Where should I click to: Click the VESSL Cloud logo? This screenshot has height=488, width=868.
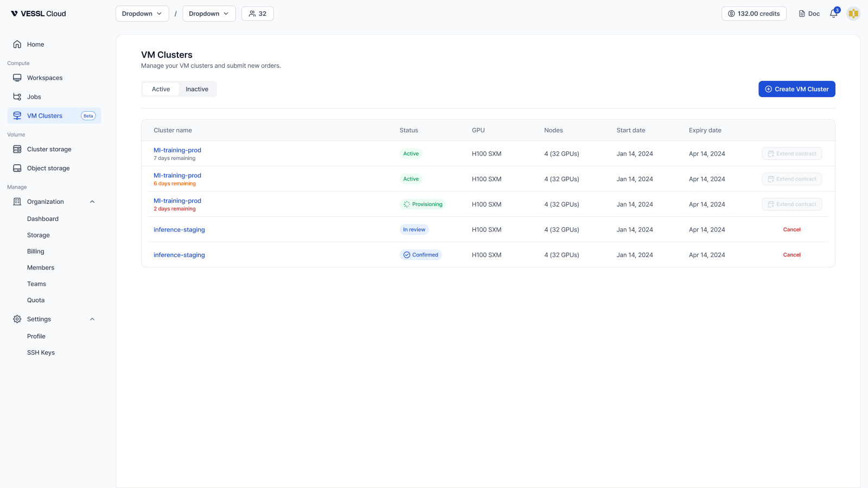pos(38,14)
